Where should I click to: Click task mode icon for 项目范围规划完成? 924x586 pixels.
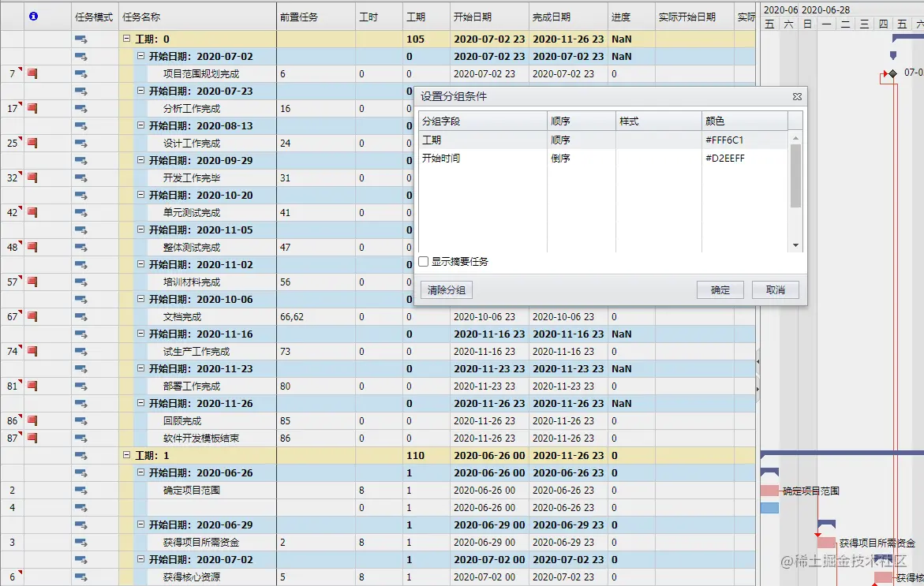click(x=80, y=74)
